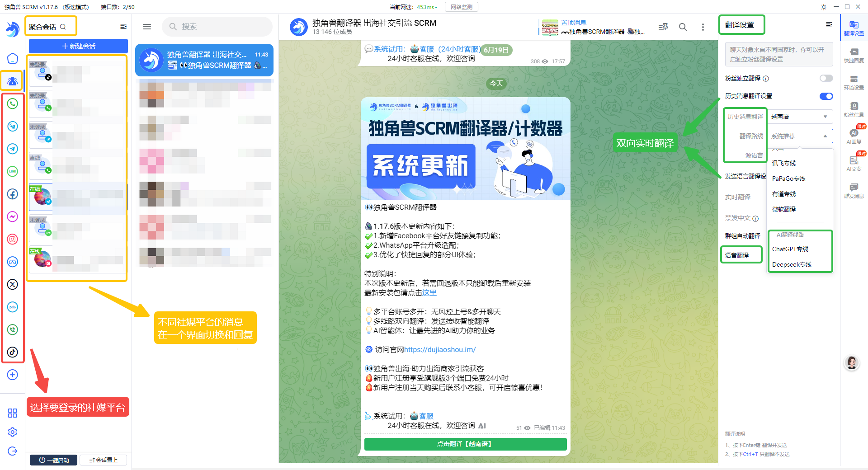This screenshot has height=470, width=868.
Task: Open the LINE platform icon
Action: click(13, 171)
